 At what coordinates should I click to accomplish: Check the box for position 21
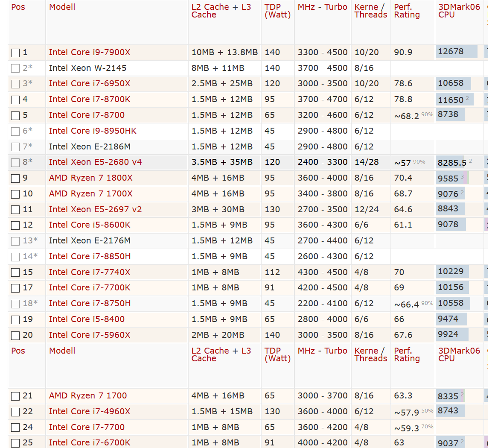(x=15, y=396)
